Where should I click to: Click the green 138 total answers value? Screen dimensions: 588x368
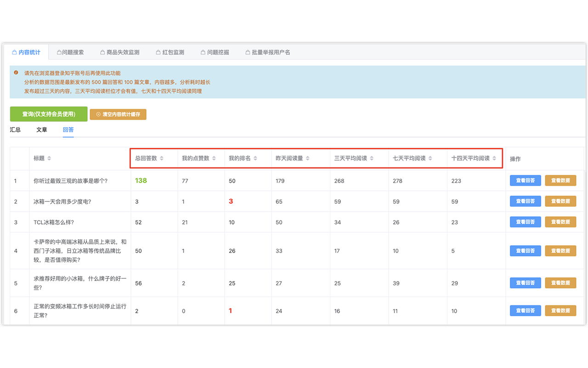click(141, 180)
